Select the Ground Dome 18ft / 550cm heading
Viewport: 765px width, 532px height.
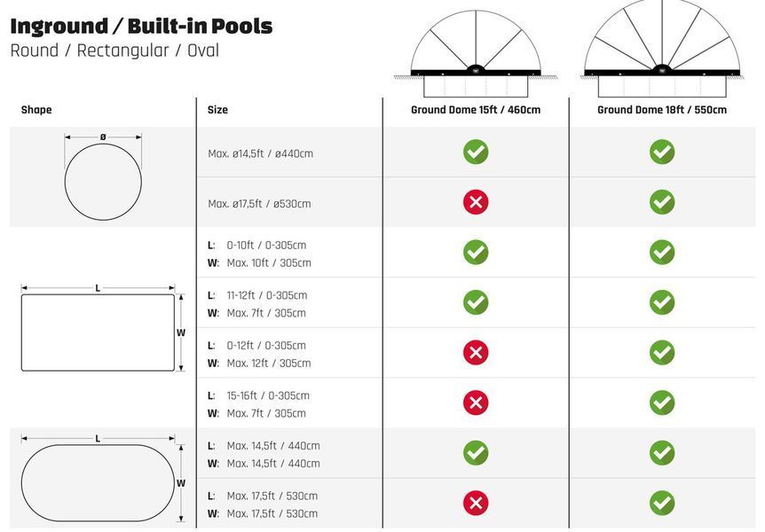point(662,110)
